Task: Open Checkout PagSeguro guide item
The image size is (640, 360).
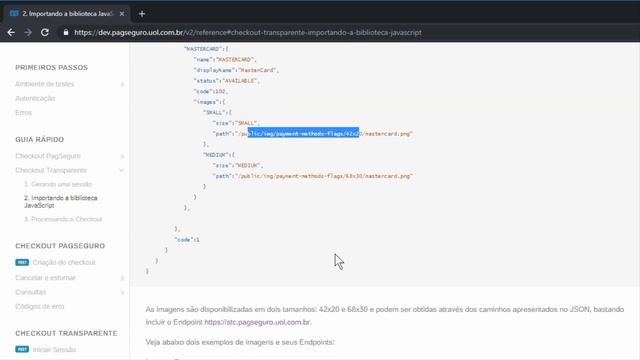Action: [48, 156]
